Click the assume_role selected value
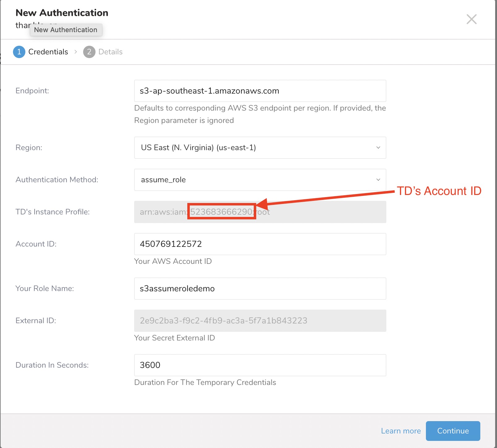This screenshot has height=448, width=497. pyautogui.click(x=163, y=180)
